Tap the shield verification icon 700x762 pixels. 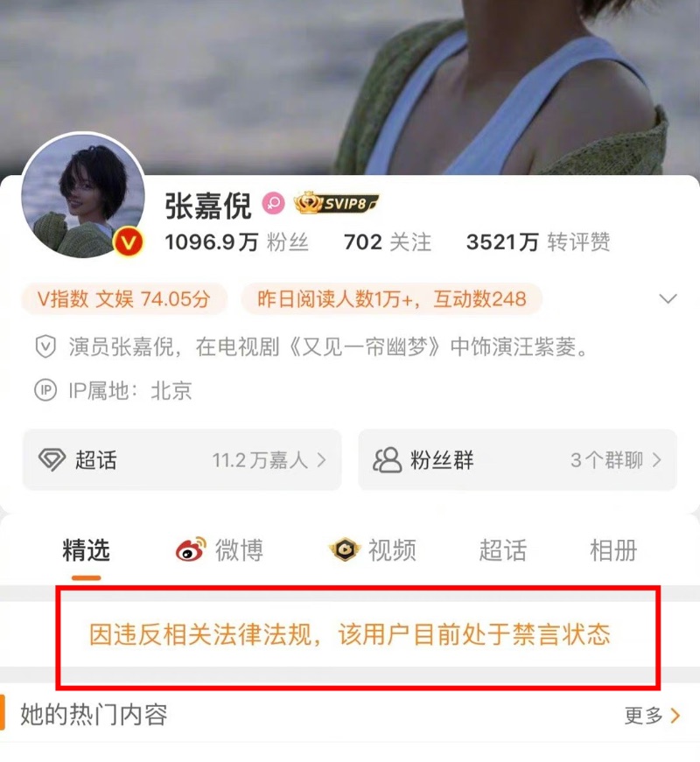coord(45,347)
